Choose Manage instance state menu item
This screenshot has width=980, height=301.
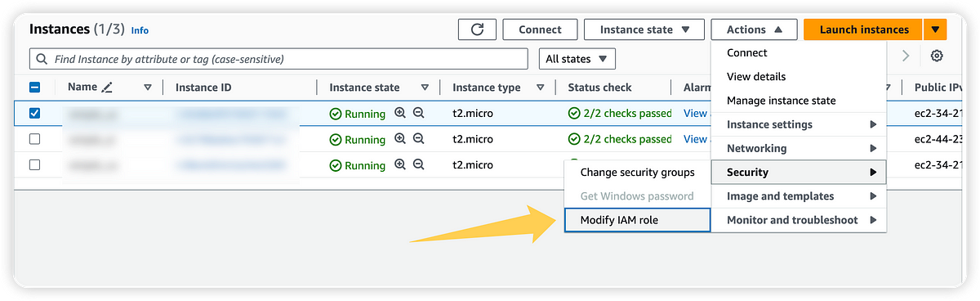[799, 101]
